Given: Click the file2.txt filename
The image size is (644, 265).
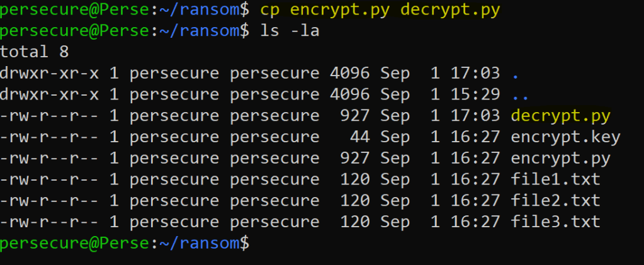Looking at the screenshot, I should coord(555,201).
